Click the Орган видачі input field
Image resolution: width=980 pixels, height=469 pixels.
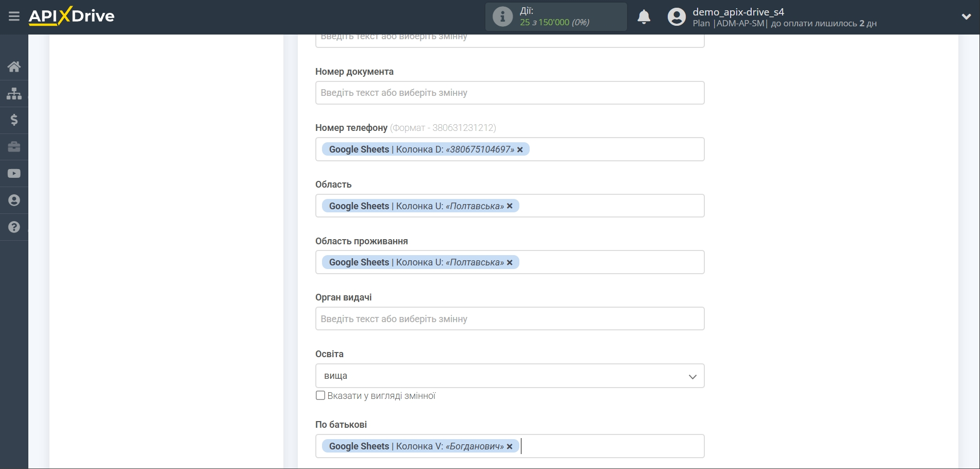click(509, 319)
